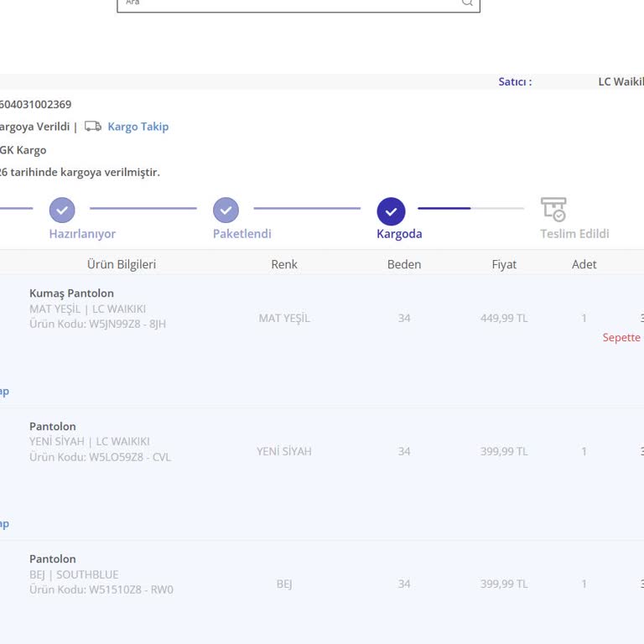
Task: Open the YENİ SİYAH Pantolon product row
Action: [x=52, y=426]
